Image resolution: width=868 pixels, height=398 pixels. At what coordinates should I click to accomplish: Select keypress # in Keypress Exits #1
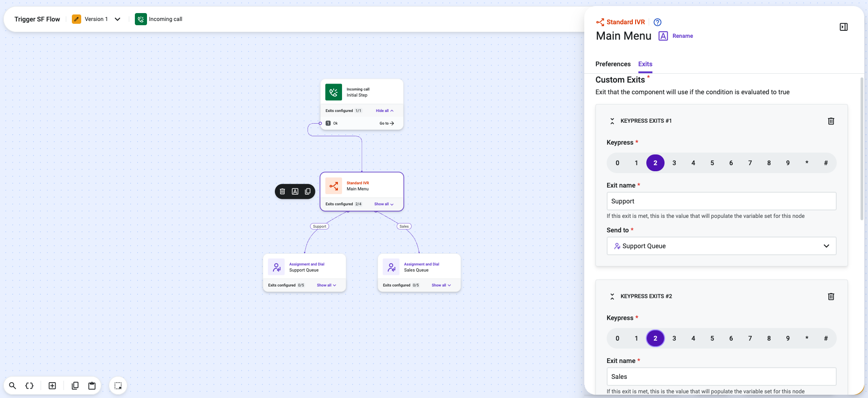tap(826, 163)
